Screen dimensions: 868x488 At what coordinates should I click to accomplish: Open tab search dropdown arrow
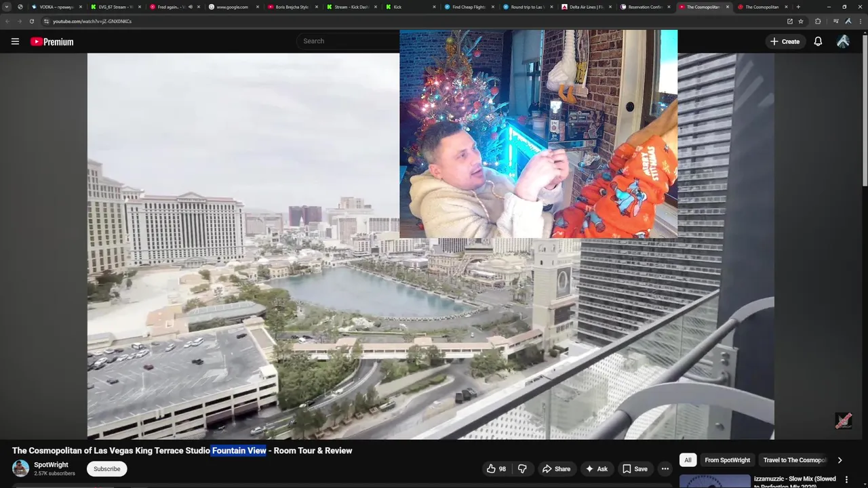click(7, 7)
